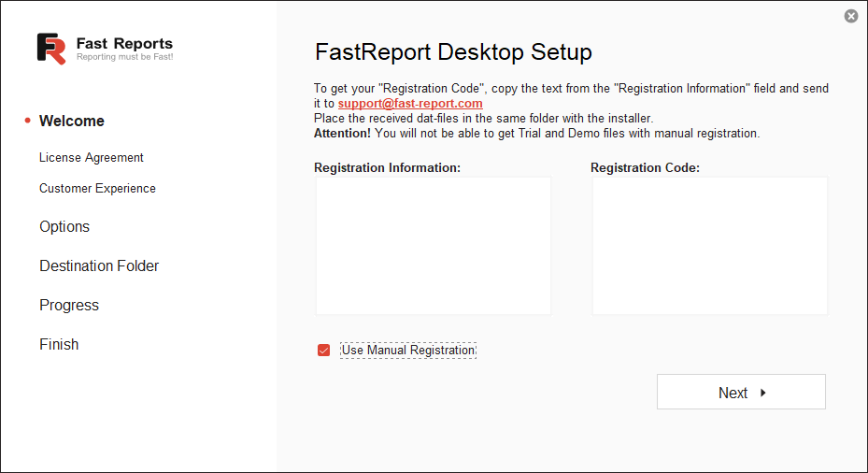Viewport: 868px width, 473px height.
Task: Click the red bullet beside Welcome
Action: click(x=28, y=121)
